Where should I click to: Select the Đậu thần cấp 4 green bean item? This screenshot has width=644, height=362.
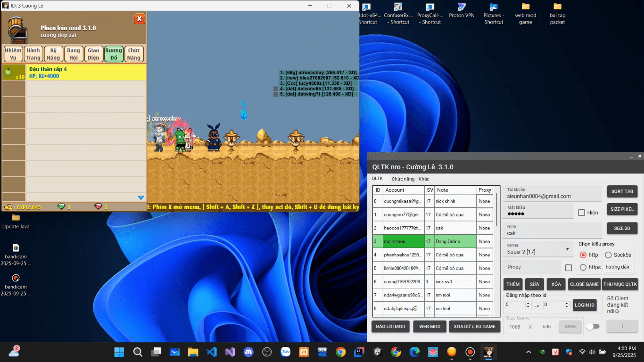point(74,72)
